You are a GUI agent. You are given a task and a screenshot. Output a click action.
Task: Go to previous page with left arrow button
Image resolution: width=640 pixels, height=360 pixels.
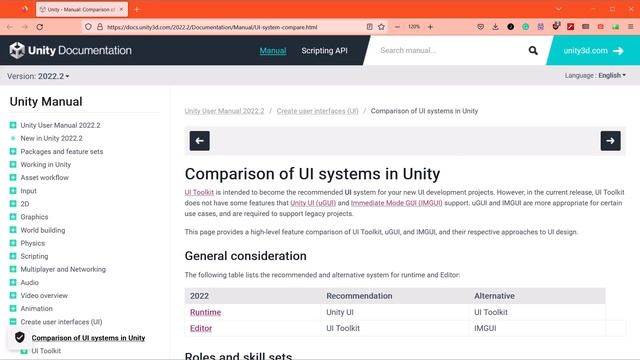[200, 141]
